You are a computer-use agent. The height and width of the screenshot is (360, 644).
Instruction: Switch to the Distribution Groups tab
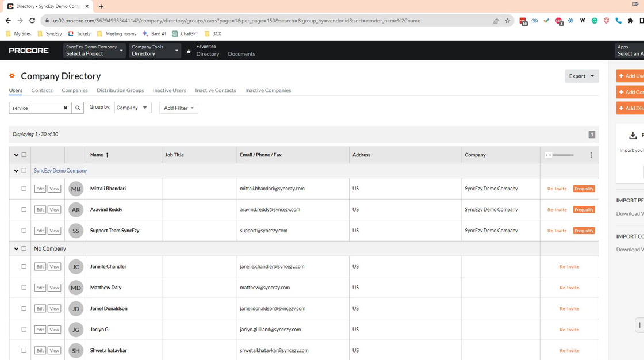point(120,90)
